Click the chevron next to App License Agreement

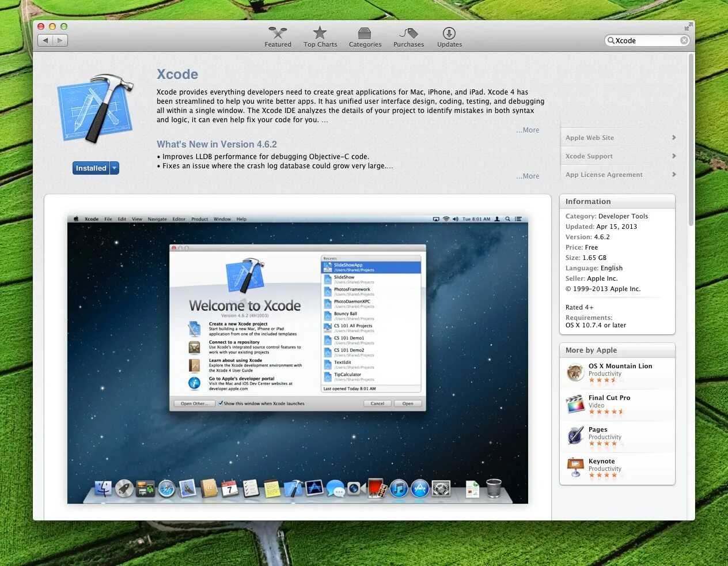coord(674,175)
